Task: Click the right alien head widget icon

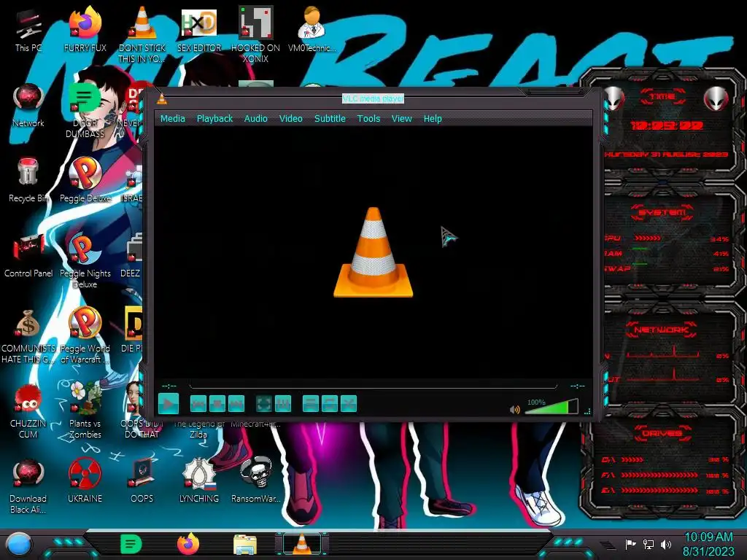Action: click(716, 98)
